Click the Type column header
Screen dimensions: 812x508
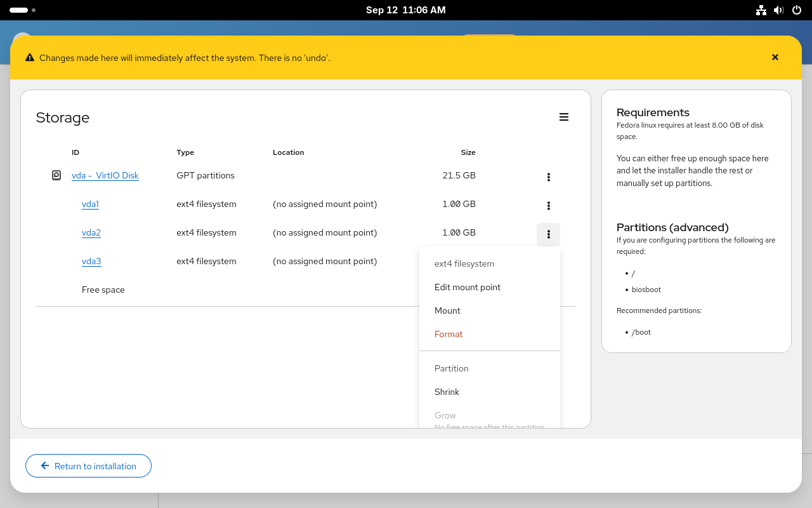point(185,152)
